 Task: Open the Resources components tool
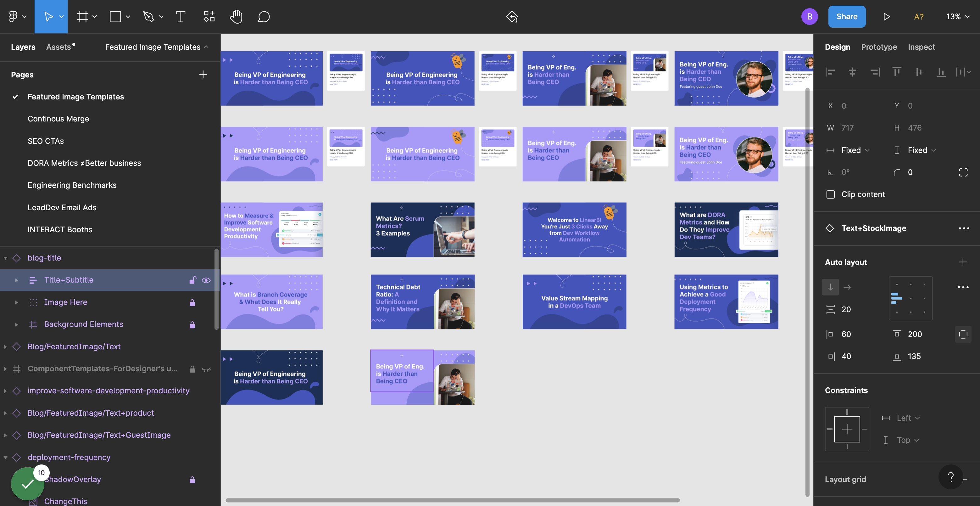pyautogui.click(x=209, y=16)
